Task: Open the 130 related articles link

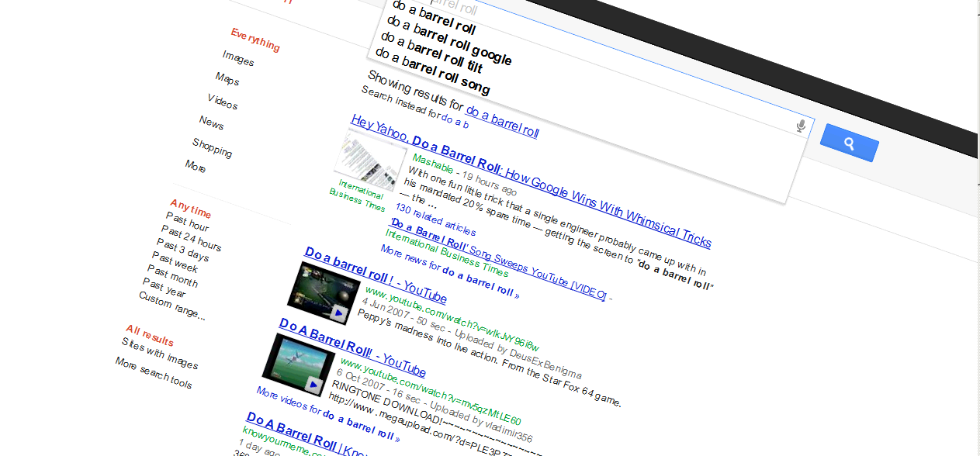Action: [x=435, y=219]
